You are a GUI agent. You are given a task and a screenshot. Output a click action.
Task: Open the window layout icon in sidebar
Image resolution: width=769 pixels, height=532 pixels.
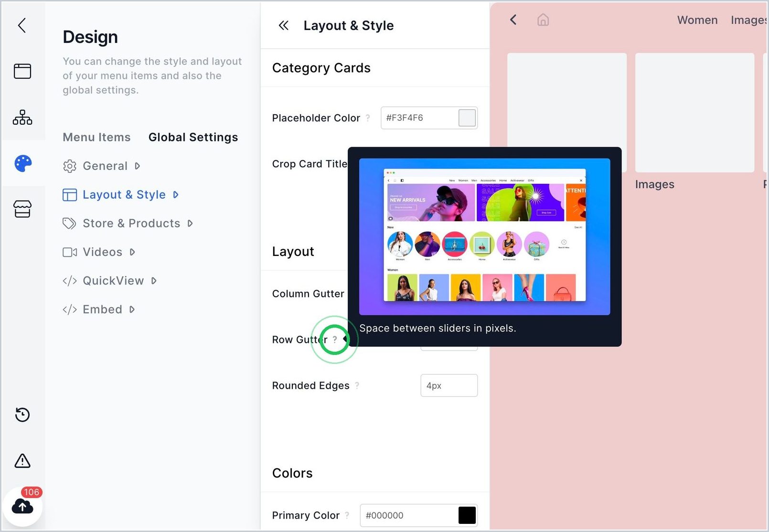point(22,71)
